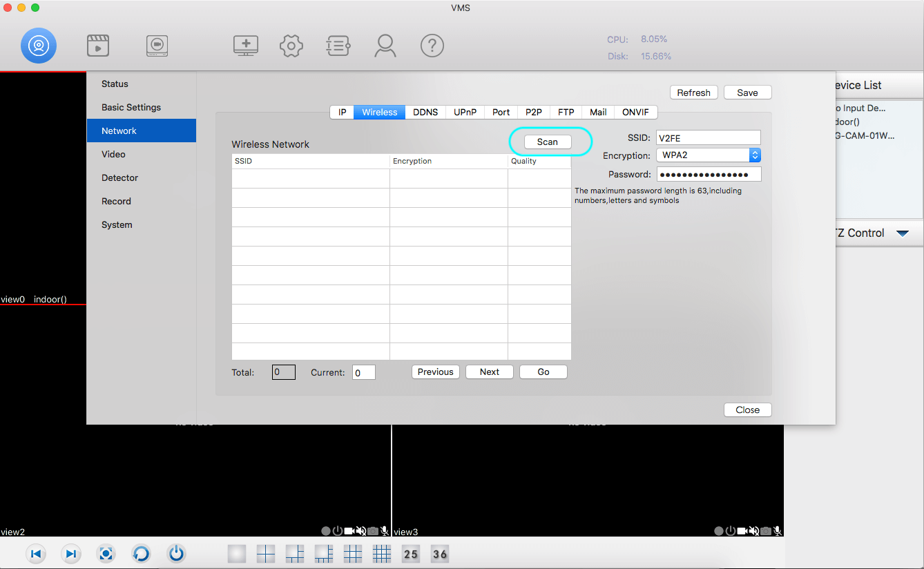This screenshot has height=569, width=924.
Task: Select six view layout icon
Action: click(295, 554)
